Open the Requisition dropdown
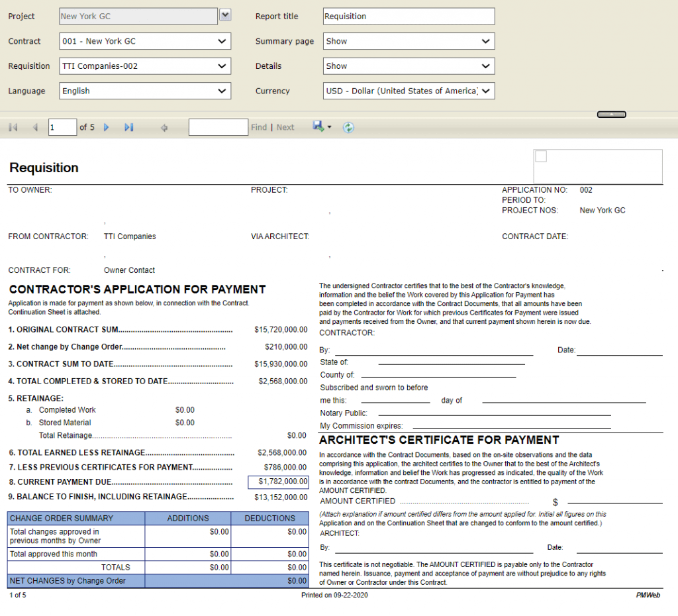 coord(145,66)
